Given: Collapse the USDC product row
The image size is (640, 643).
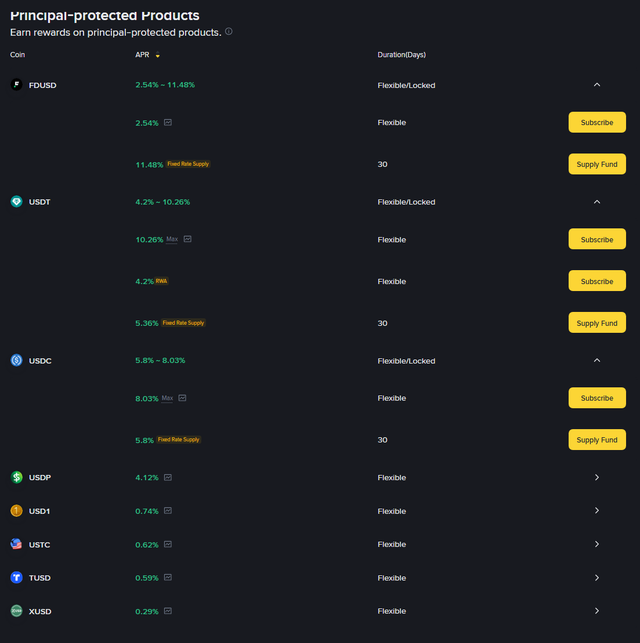Looking at the screenshot, I should [x=597, y=360].
